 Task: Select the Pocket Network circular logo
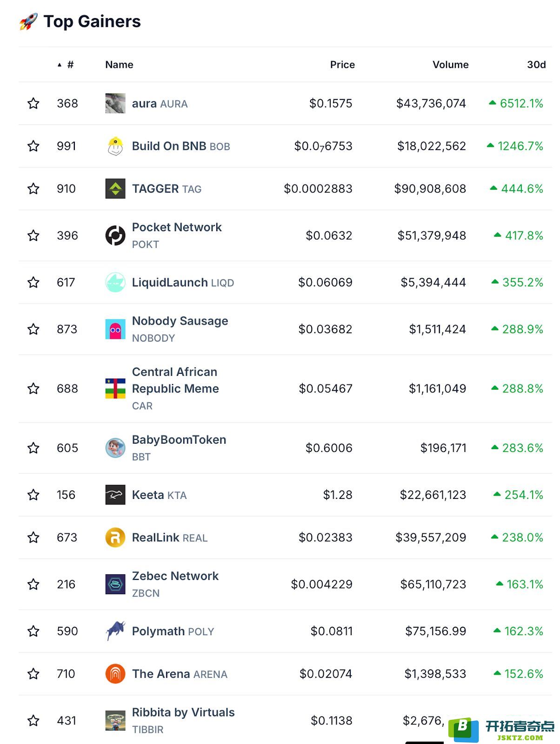pyautogui.click(x=115, y=235)
